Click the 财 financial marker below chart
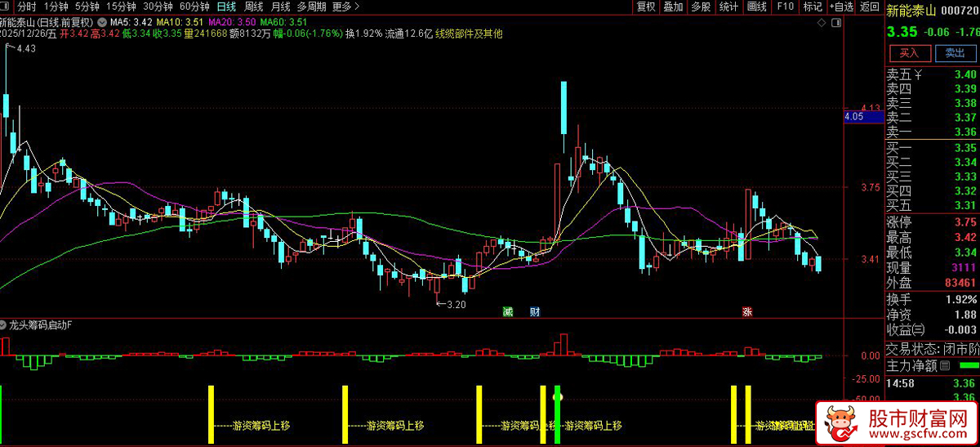Screen dimensions: 980x447 pos(535,311)
